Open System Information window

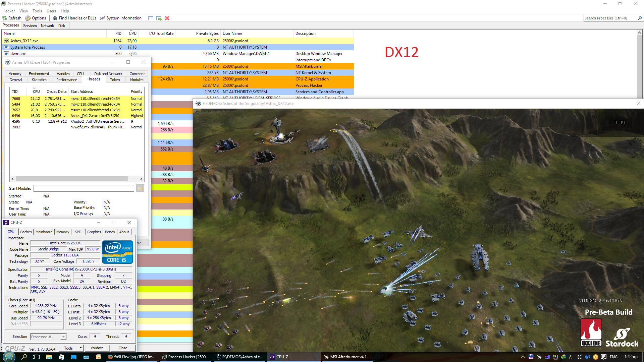click(121, 18)
